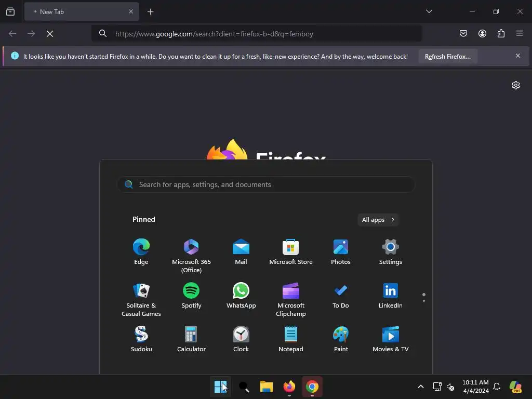Switch to Firefox on the taskbar
Screen dimensions: 532x399
pyautogui.click(x=289, y=387)
